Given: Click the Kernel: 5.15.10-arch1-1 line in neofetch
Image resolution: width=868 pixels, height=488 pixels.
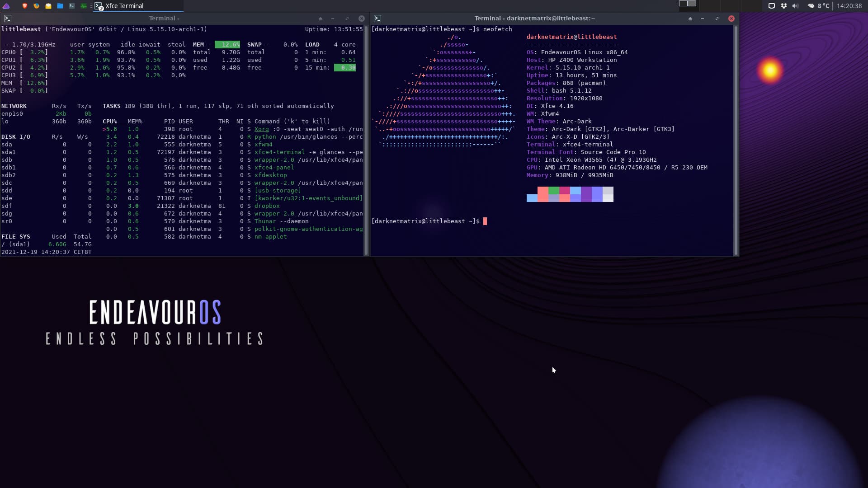Looking at the screenshot, I should pos(568,67).
